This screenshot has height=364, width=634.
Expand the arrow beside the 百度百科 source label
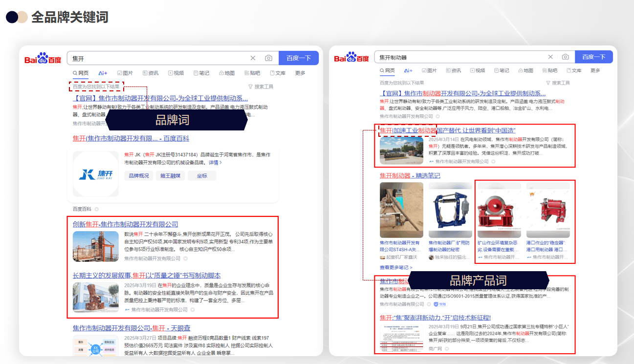click(x=97, y=209)
